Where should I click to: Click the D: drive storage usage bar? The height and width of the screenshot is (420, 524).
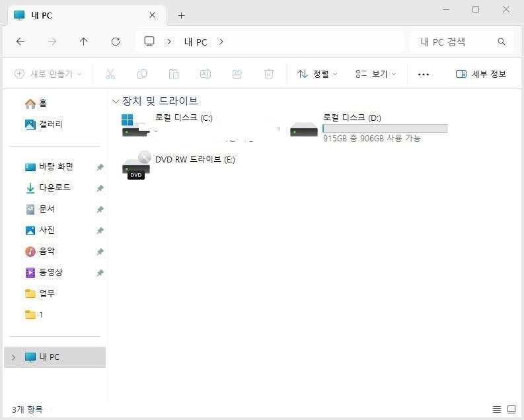click(x=385, y=128)
